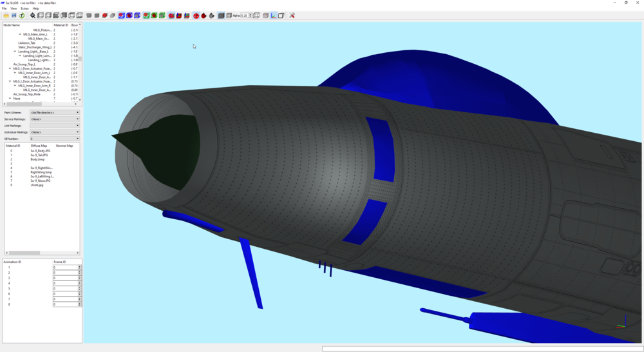Increase the Alpha value with stepper

point(251,14)
